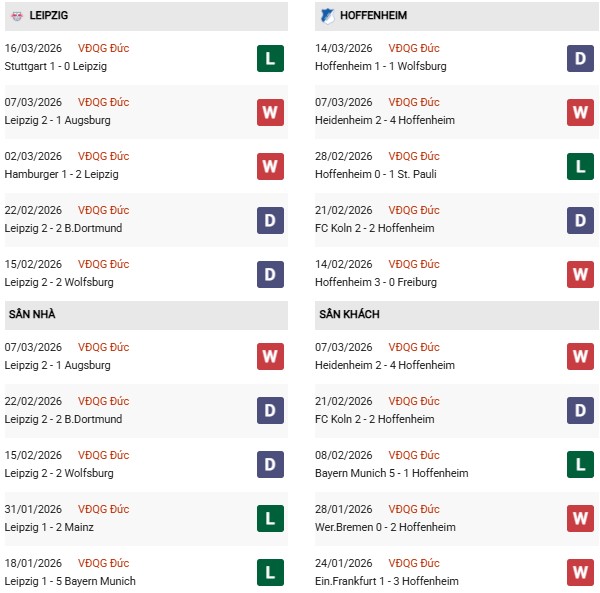Open the SÂN KHÁCH section header
The width and height of the screenshot is (600, 593).
(x=349, y=314)
